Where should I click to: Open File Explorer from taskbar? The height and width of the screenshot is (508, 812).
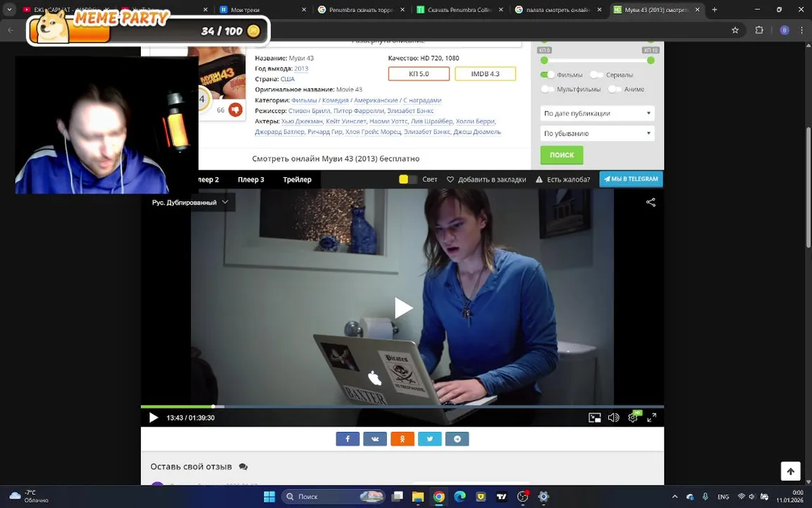coord(418,497)
